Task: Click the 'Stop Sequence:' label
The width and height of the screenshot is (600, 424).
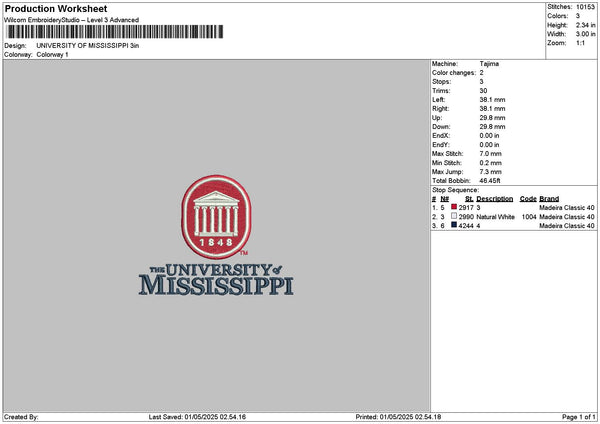Action: 455,190
